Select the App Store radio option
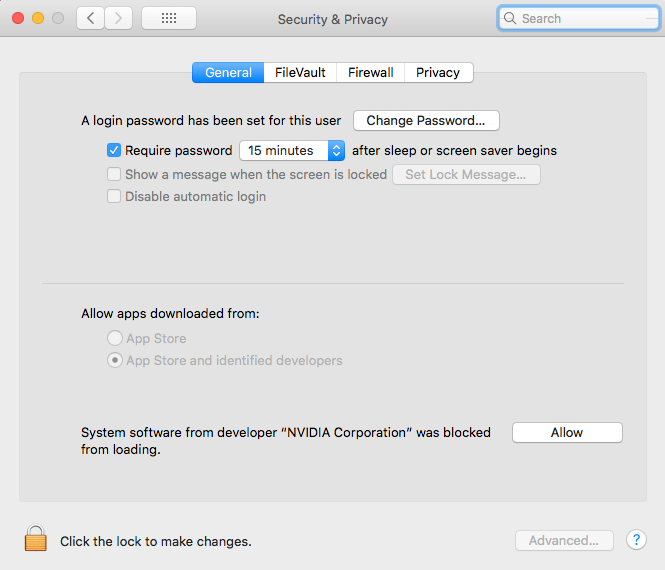The height and width of the screenshot is (570, 665). click(115, 339)
